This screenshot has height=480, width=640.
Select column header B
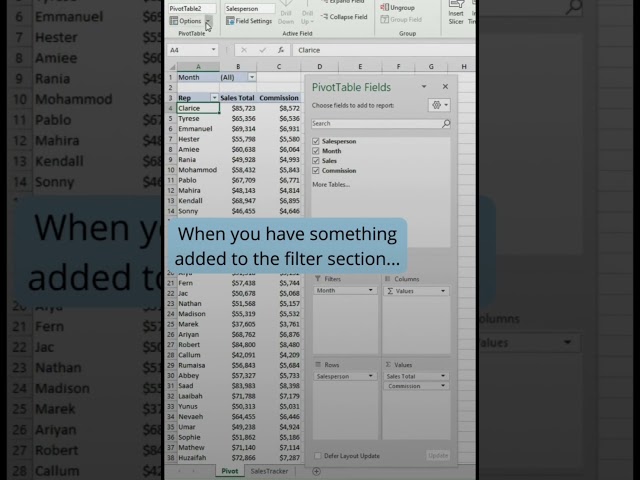tap(238, 67)
